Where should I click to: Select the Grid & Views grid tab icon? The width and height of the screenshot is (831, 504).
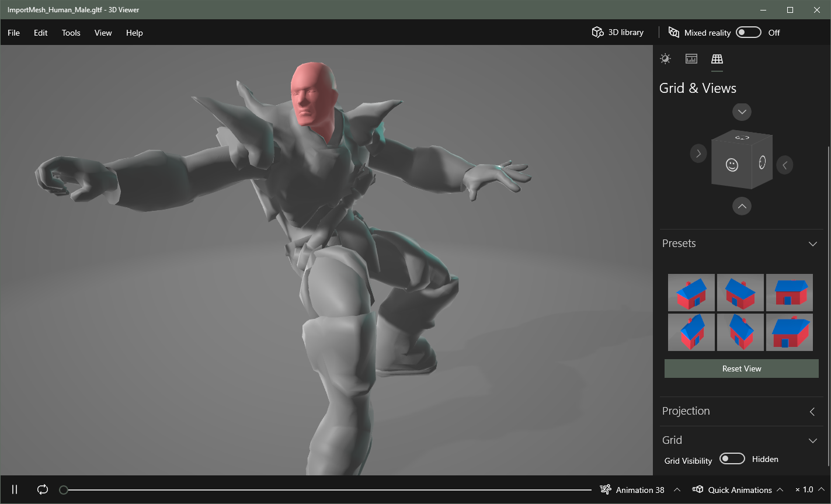pyautogui.click(x=717, y=58)
